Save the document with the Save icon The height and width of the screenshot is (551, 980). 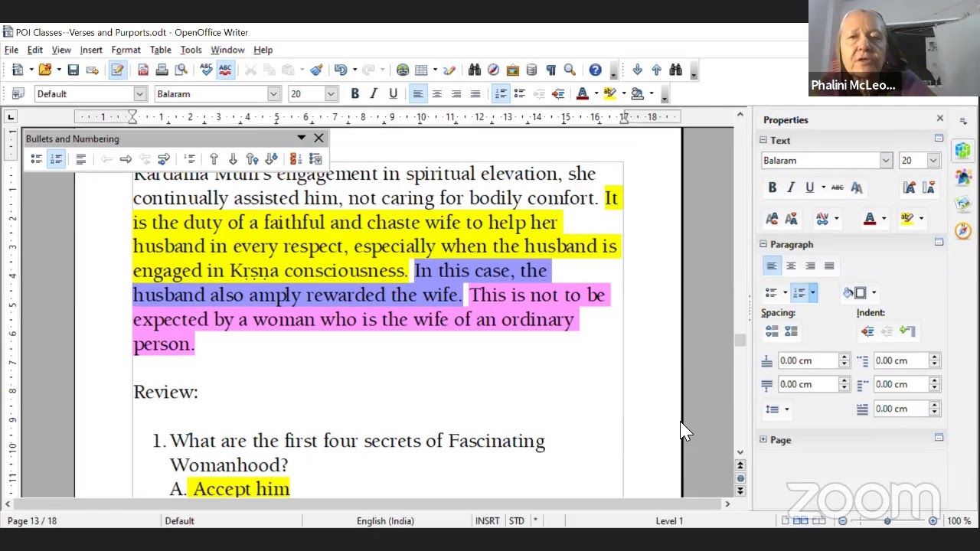(x=73, y=70)
